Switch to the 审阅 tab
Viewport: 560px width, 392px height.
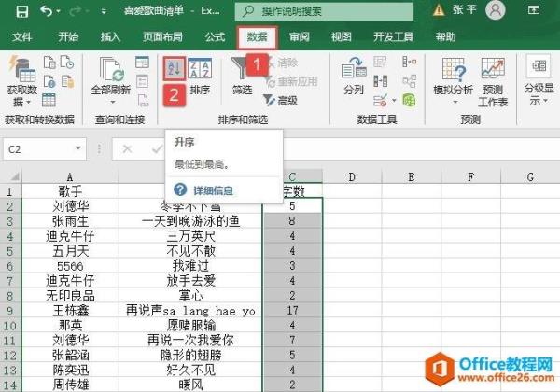[300, 36]
